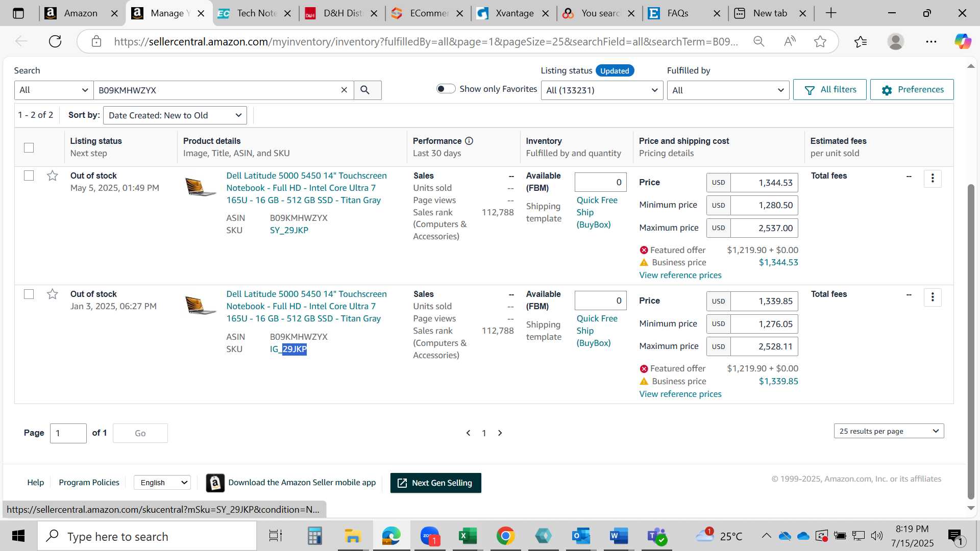Reload the page with refresh icon

[x=55, y=41]
